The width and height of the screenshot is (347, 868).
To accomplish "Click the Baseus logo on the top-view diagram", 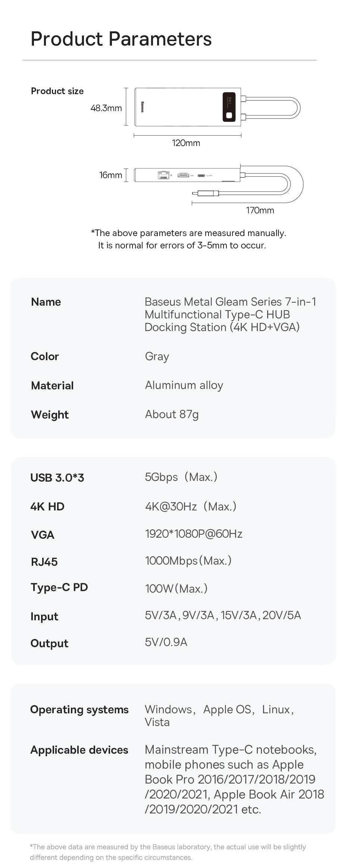I will 143,107.
